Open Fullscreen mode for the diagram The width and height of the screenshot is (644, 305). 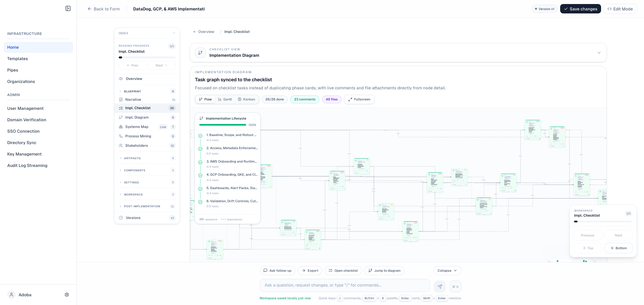click(x=359, y=99)
